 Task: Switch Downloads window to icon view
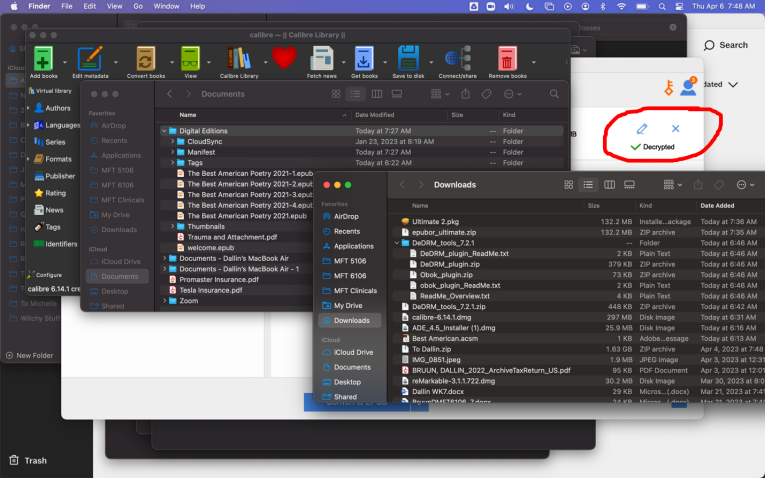(568, 185)
